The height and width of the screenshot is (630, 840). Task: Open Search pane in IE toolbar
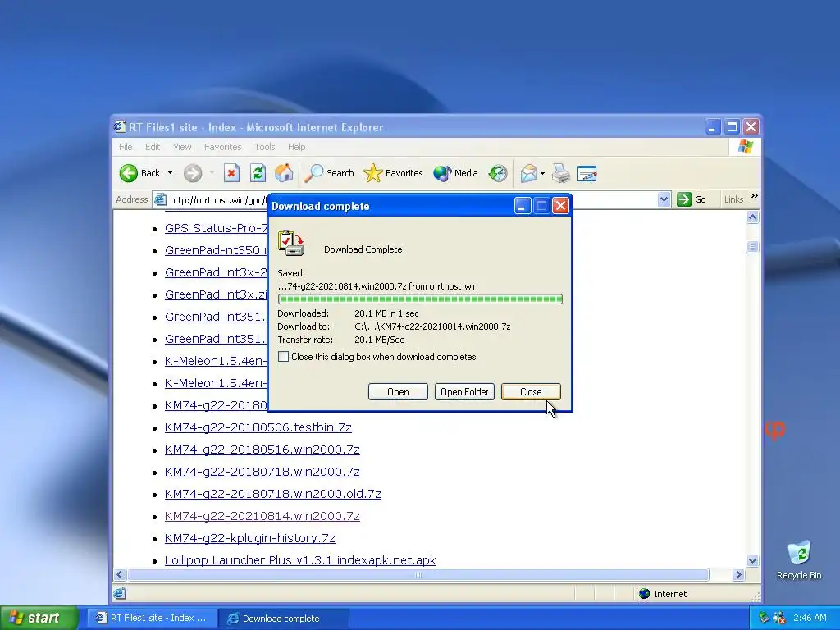330,173
